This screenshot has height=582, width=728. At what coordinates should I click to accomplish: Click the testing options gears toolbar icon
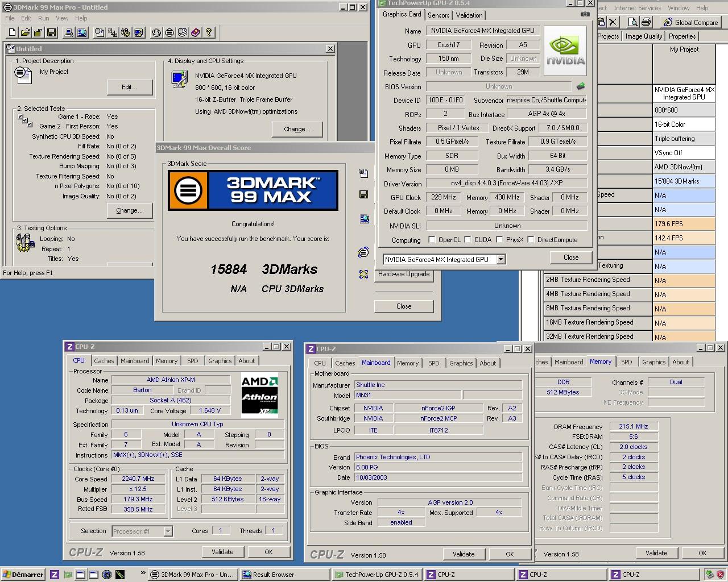(126, 32)
